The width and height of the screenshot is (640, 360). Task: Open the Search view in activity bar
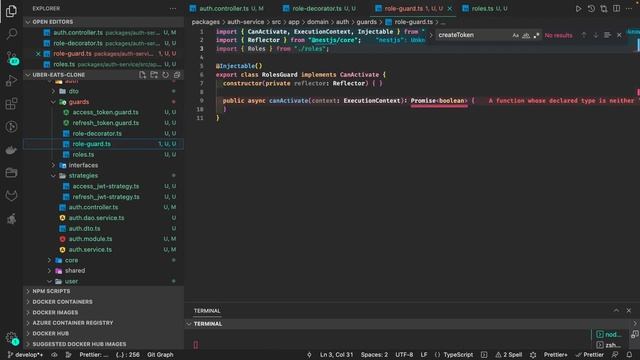[11, 34]
